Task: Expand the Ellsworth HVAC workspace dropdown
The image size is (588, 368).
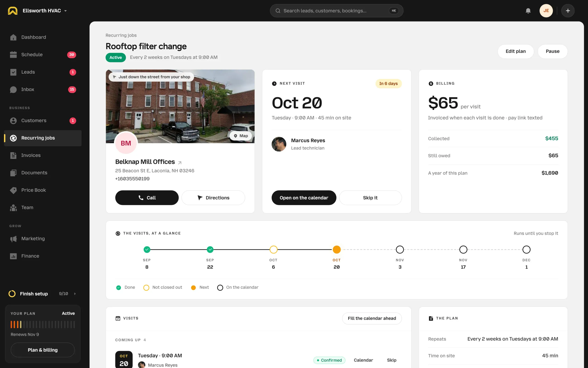Action: (x=65, y=11)
